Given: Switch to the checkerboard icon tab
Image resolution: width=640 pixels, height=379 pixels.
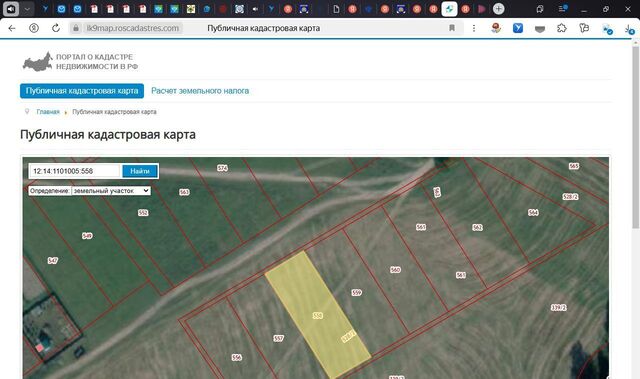Looking at the screenshot, I should pos(191,9).
